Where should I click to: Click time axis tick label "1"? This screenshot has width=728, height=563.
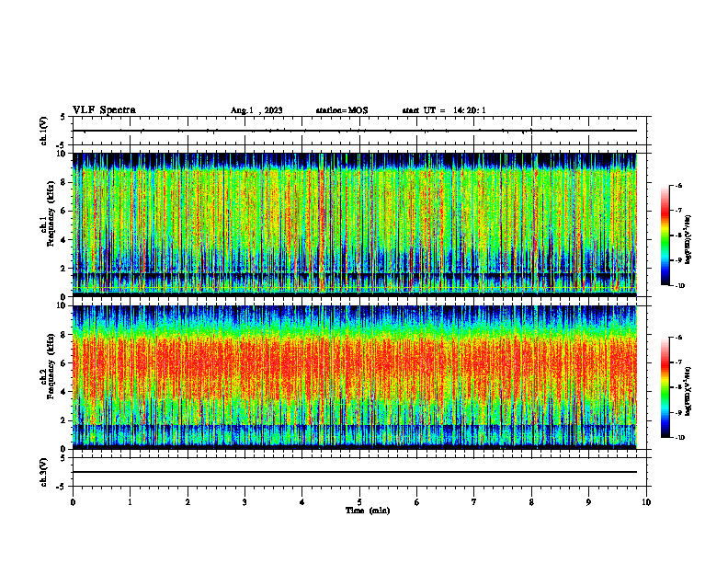pyautogui.click(x=130, y=502)
